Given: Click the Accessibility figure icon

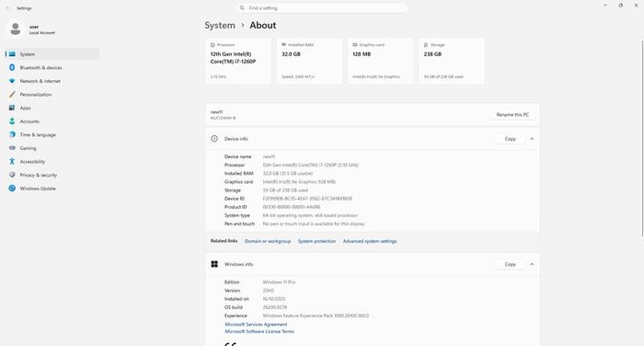Looking at the screenshot, I should point(12,161).
